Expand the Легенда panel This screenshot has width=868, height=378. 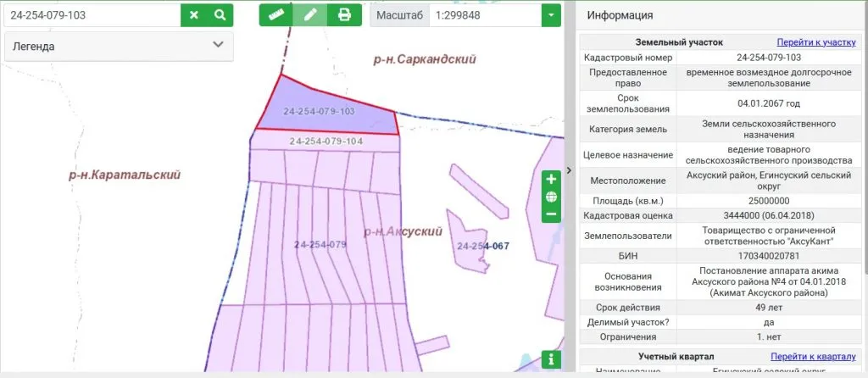coord(218,46)
